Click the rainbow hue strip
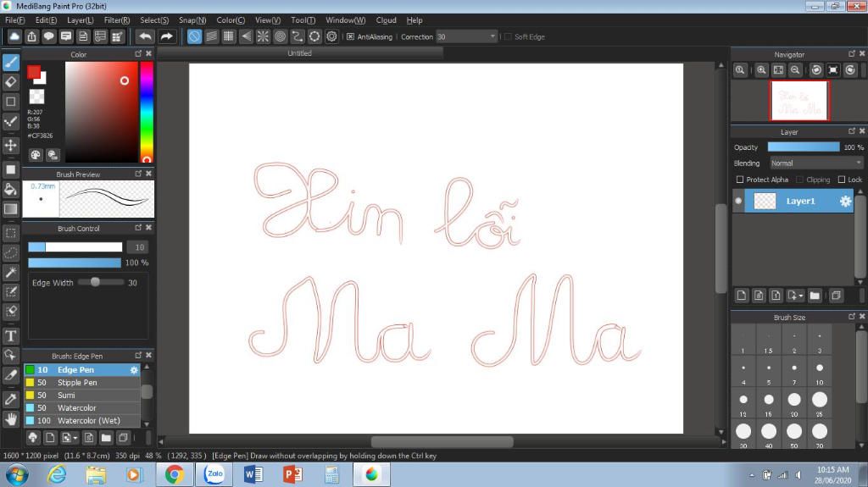 tap(147, 112)
